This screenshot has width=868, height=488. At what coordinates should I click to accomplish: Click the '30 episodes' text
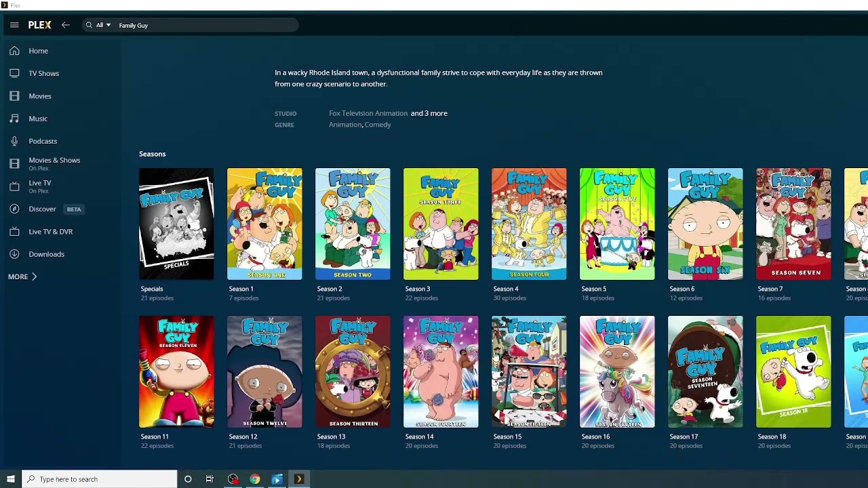510,298
